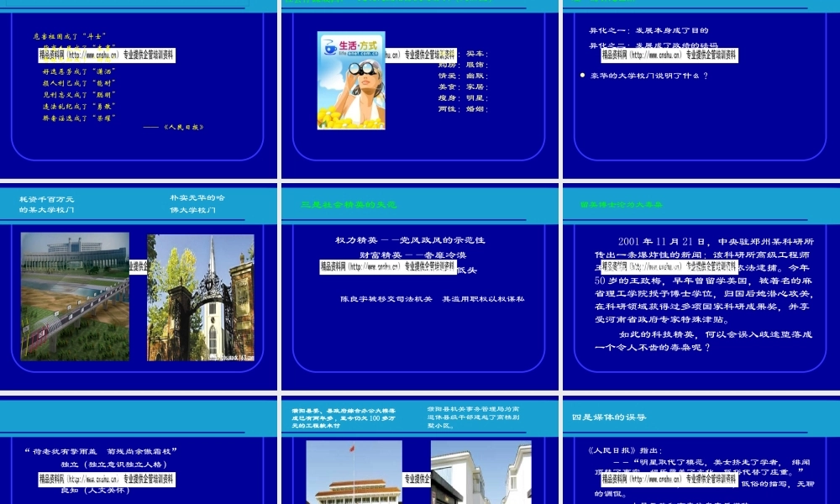This screenshot has width=840, height=504.
Task: Select the heading 四是媒体的误导
Action: click(609, 417)
